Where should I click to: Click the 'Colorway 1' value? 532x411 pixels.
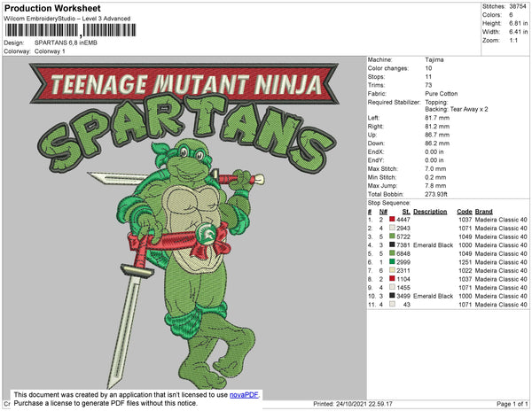click(50, 51)
